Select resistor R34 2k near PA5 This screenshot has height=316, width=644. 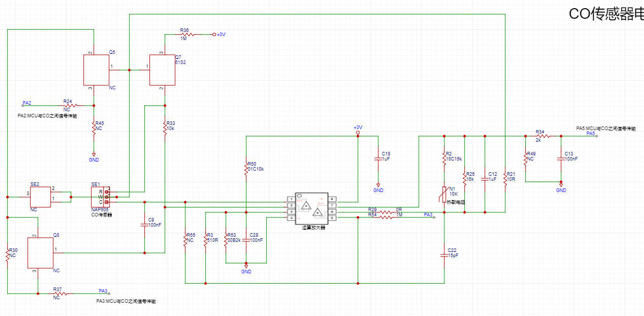tap(543, 136)
